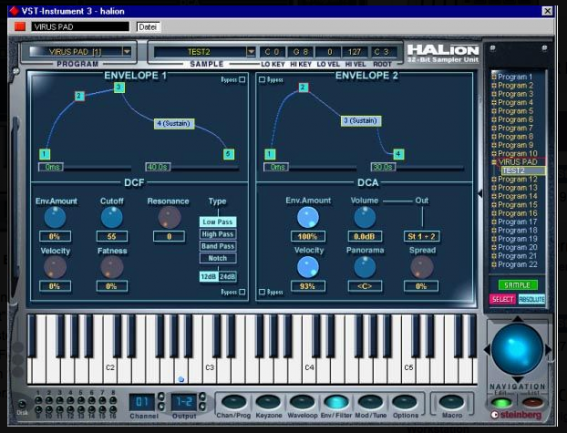Open the Options page
This screenshot has width=567, height=433.
point(405,402)
